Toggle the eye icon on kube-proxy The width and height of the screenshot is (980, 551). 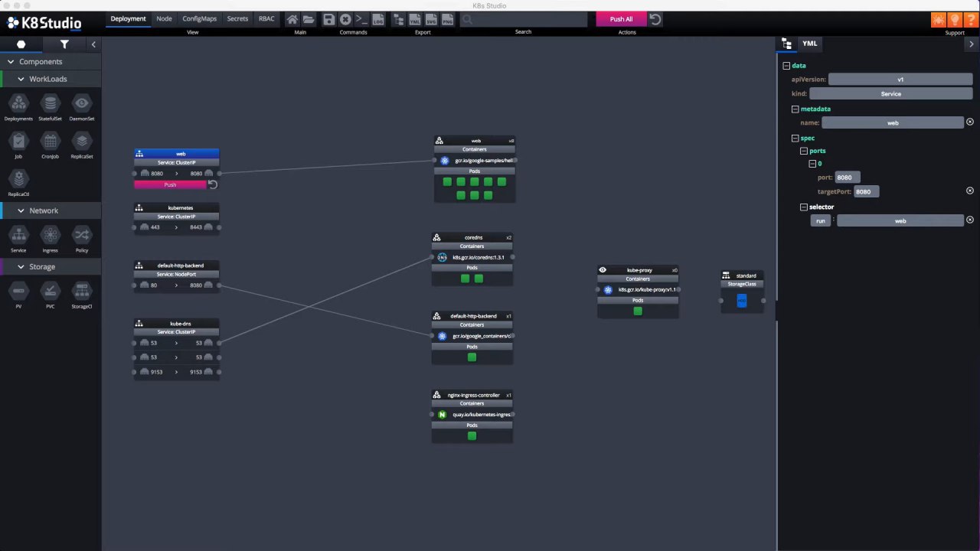(603, 270)
